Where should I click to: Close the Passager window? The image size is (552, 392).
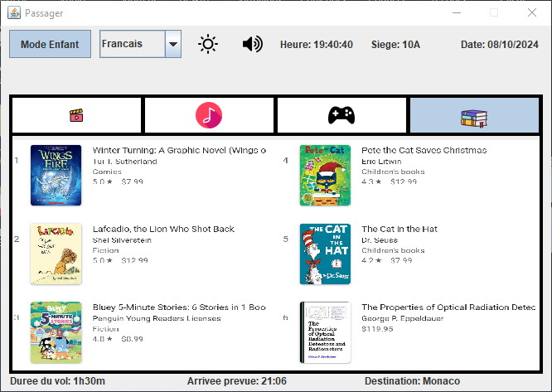(532, 12)
